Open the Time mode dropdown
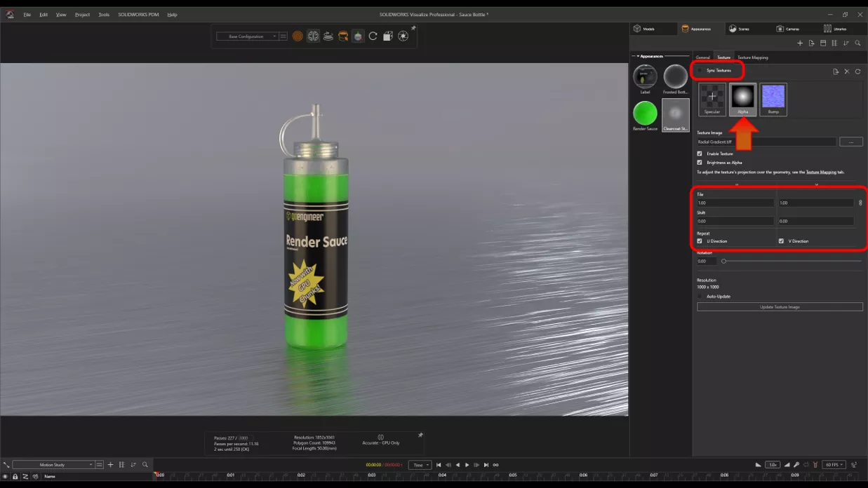 point(420,465)
